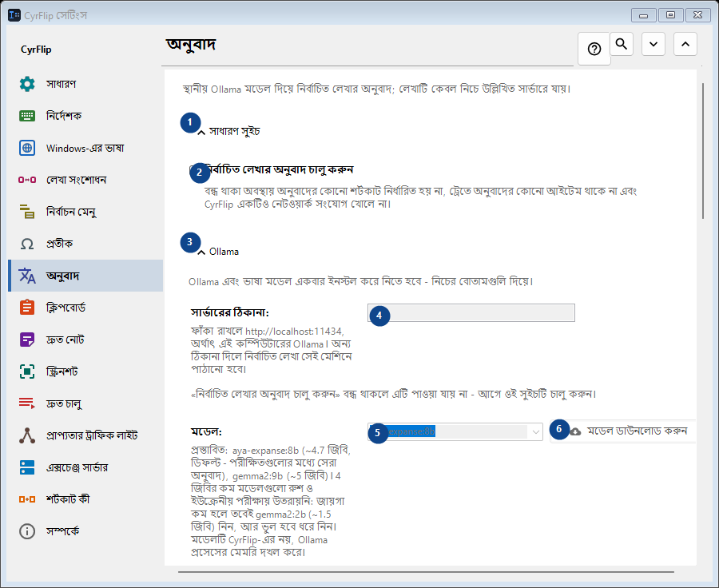Click the downward chevron button in header
This screenshot has width=719, height=588.
click(653, 44)
